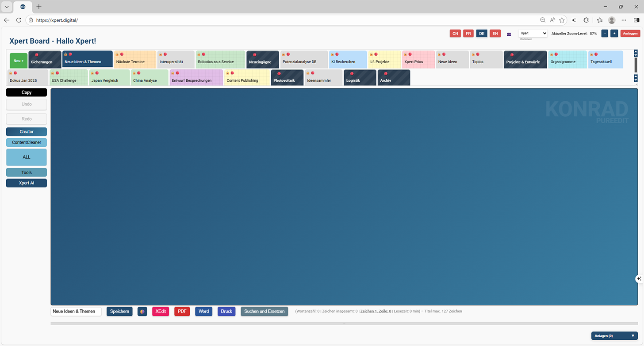Click the lock icon on Nächste Termine tab
644x346 pixels.
[x=117, y=54]
